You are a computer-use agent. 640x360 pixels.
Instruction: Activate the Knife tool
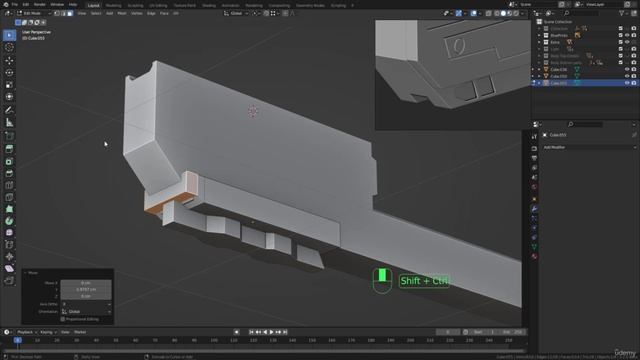pos(9,197)
